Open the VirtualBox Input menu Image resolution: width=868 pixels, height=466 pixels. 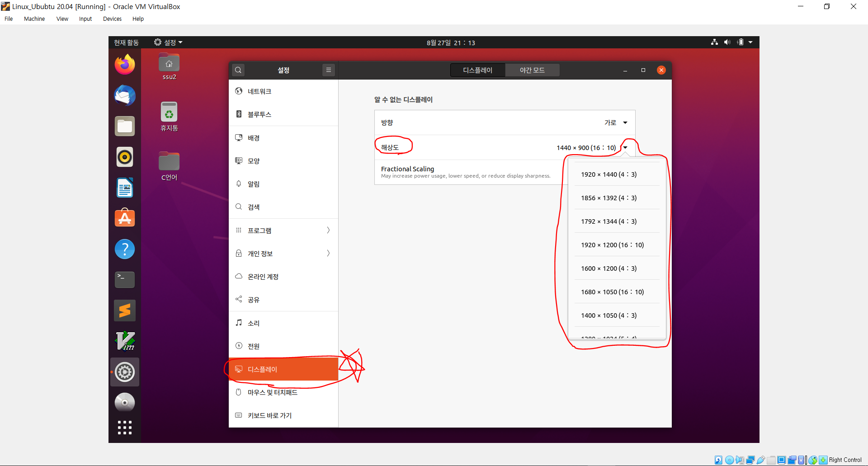(85, 19)
